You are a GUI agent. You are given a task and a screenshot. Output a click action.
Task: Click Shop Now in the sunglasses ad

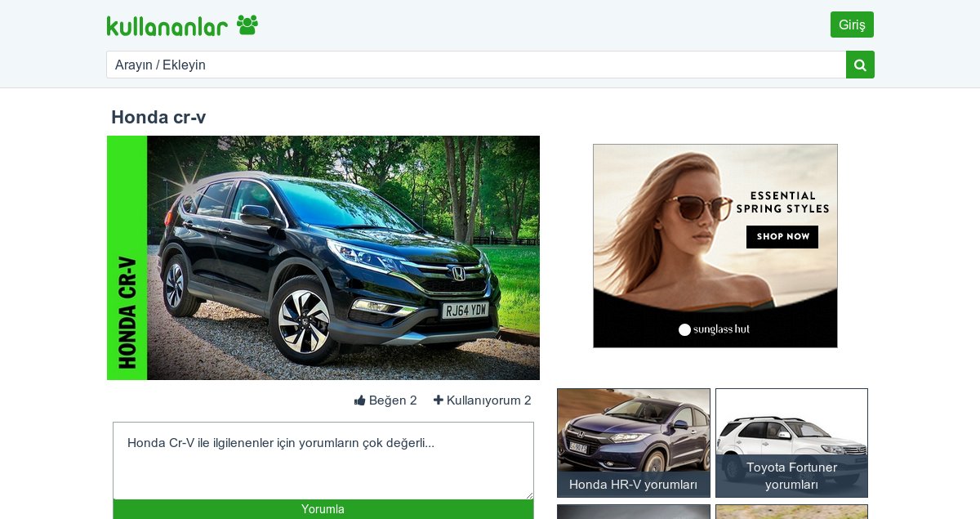point(782,237)
